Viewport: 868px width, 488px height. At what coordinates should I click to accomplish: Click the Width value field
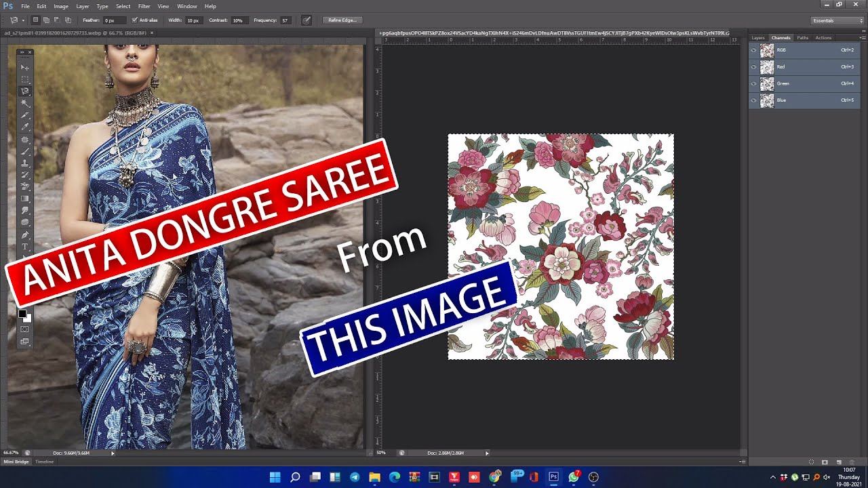(x=194, y=20)
